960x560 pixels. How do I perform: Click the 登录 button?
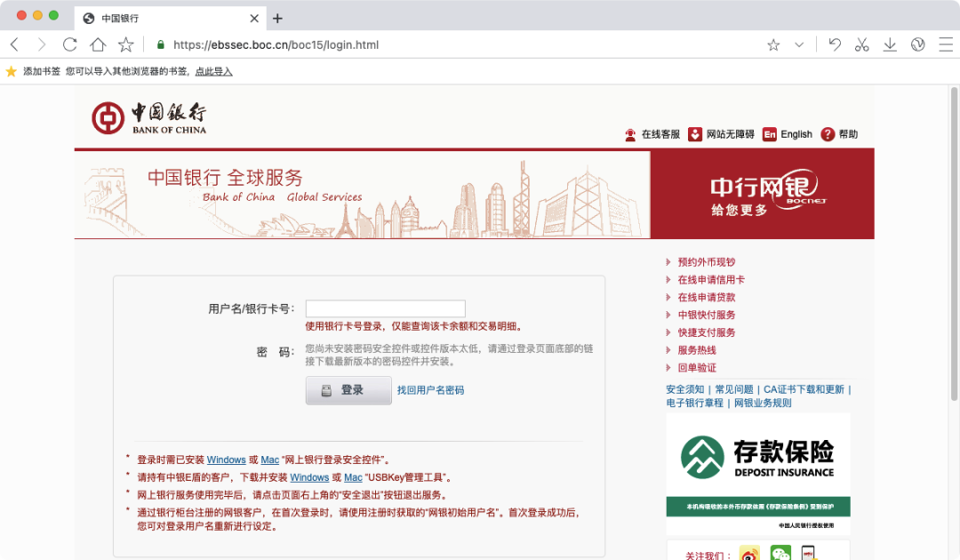(348, 390)
